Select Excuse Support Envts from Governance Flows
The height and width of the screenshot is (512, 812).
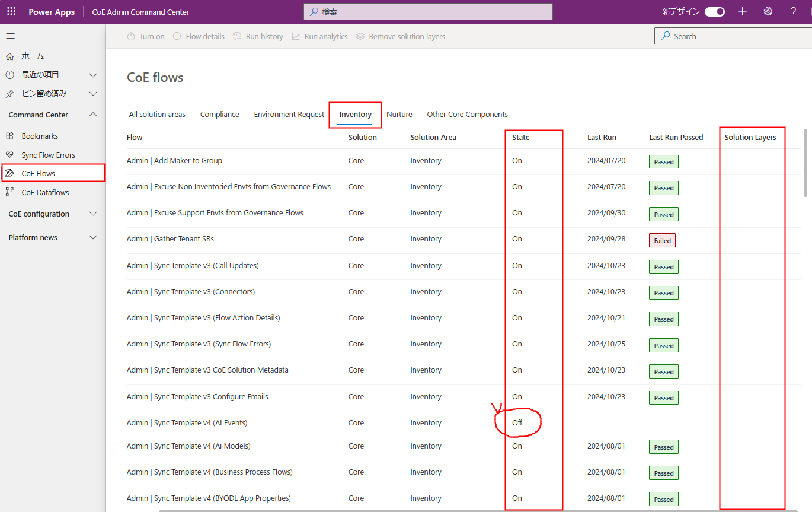(215, 212)
